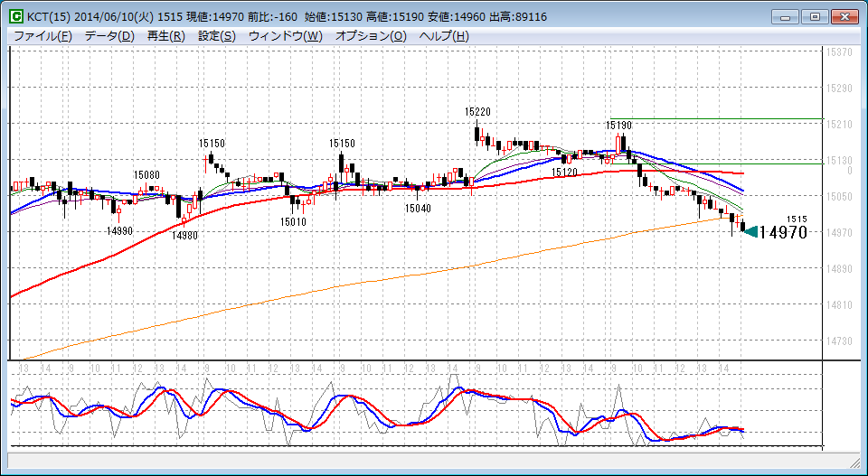Viewport: 868px width, 476px height.
Task: Click the 15220 high price label
Action: click(x=477, y=111)
